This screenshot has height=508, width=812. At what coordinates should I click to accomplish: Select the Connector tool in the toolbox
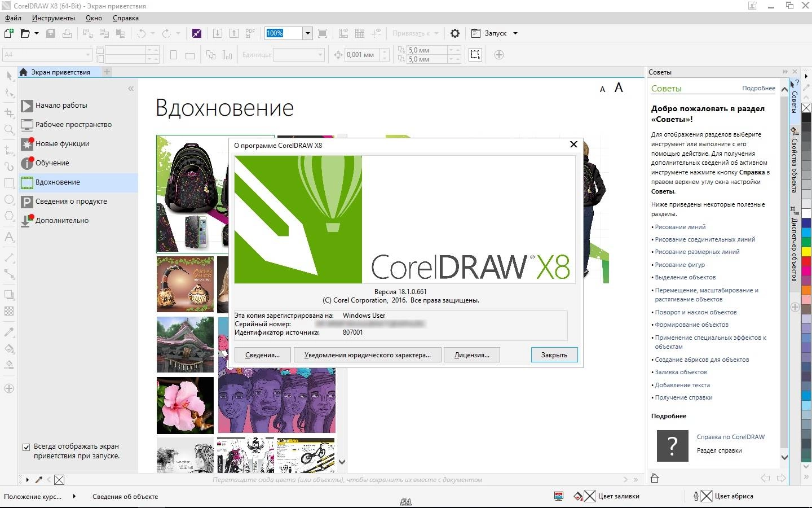tap(9, 274)
